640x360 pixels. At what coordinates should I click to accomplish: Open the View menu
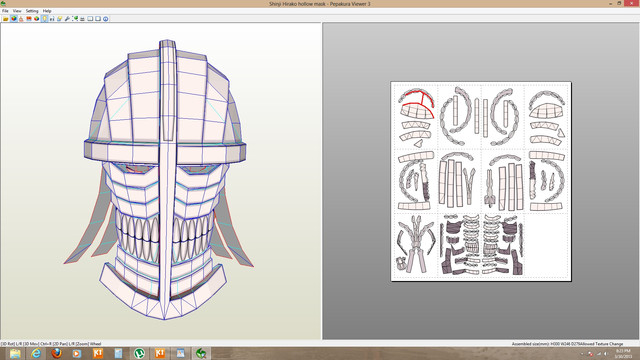point(17,11)
